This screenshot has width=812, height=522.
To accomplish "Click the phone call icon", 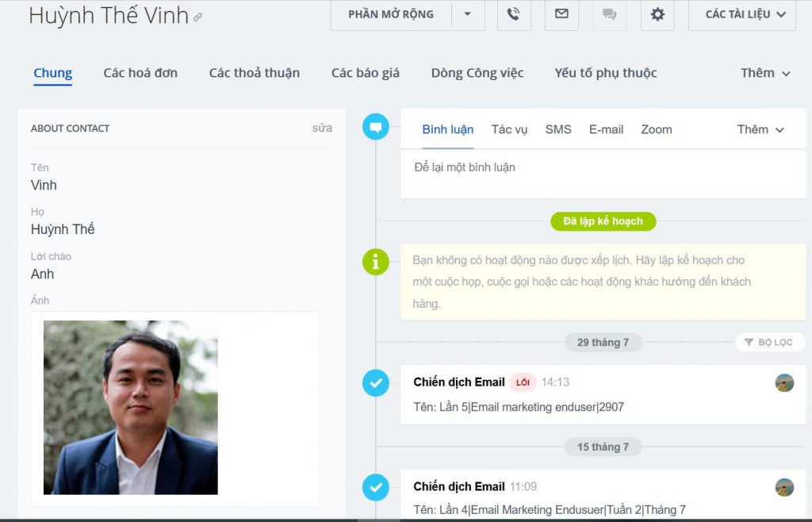I will point(514,14).
